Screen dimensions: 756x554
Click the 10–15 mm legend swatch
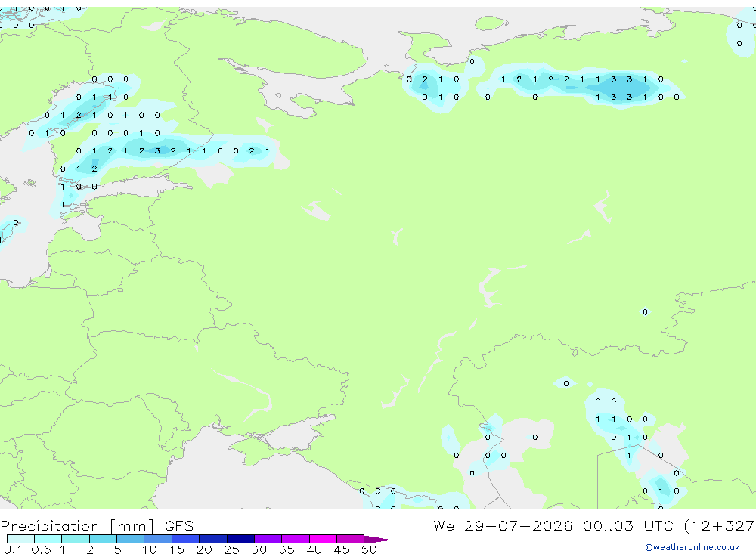click(158, 539)
